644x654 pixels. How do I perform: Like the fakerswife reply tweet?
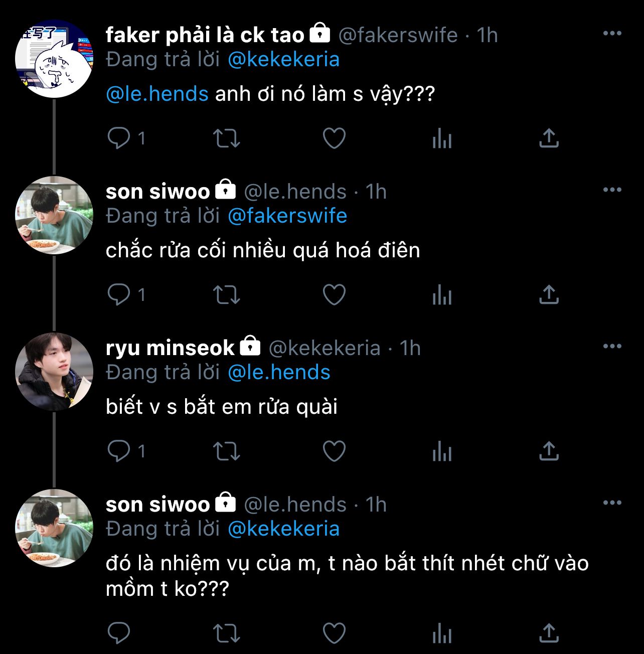[x=334, y=138]
